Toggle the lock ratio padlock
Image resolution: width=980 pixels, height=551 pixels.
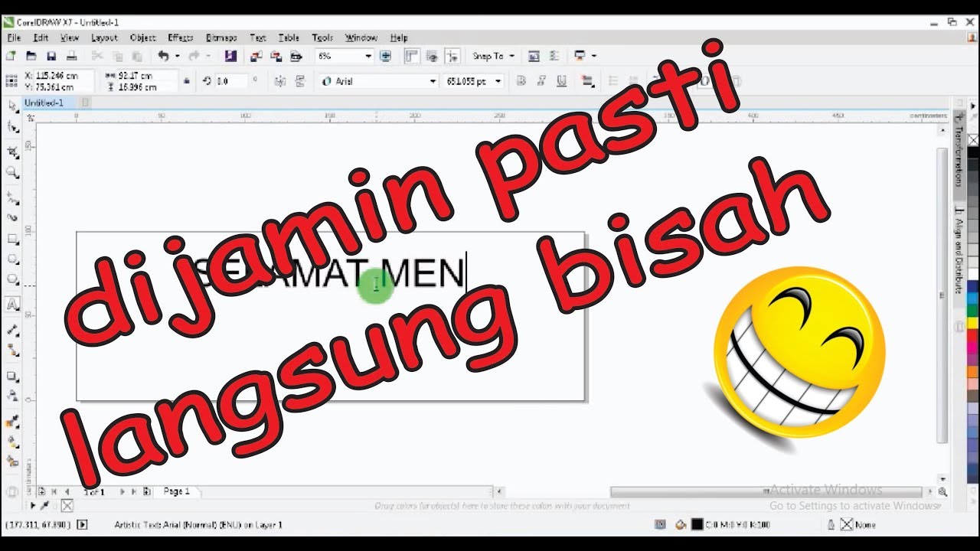click(x=187, y=80)
